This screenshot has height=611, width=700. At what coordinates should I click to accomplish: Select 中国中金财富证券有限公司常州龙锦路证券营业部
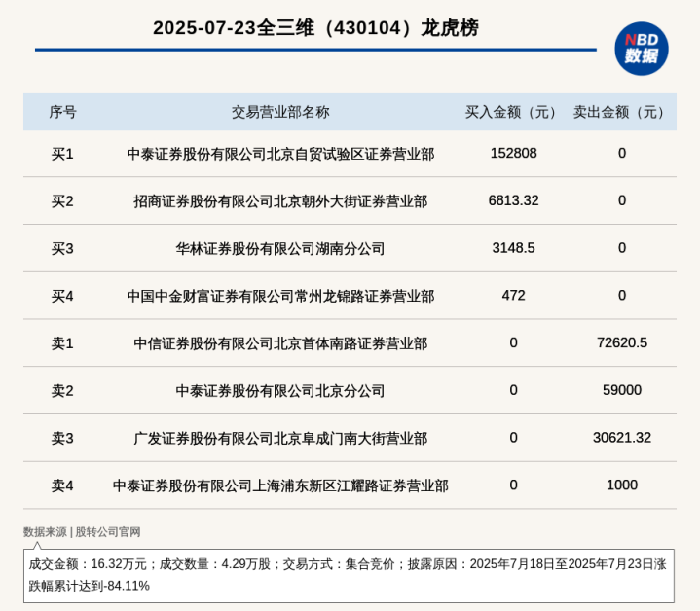click(280, 296)
